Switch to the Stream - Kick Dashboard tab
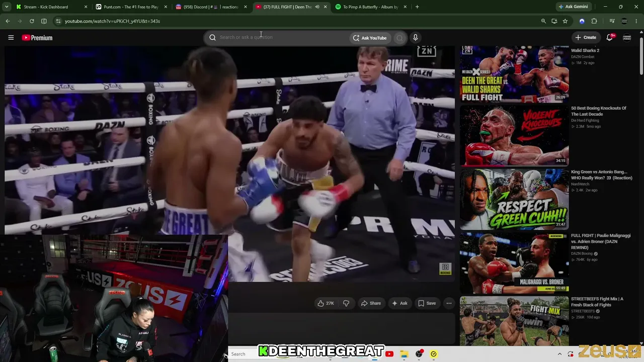Screen dimensions: 644x362 (52, 7)
